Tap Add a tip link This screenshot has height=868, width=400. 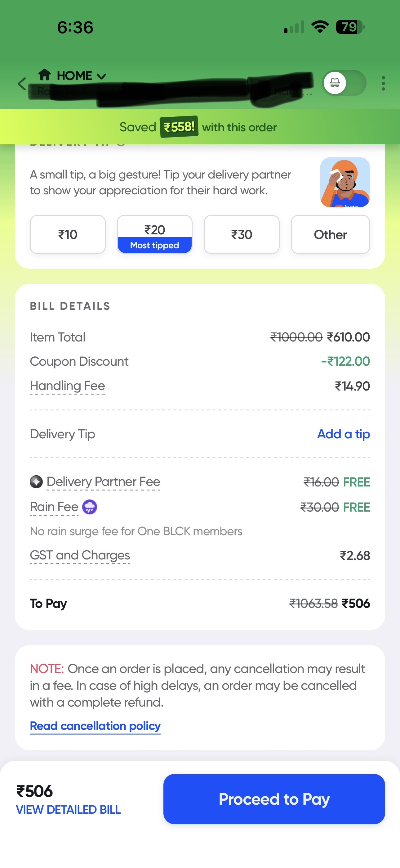(344, 434)
